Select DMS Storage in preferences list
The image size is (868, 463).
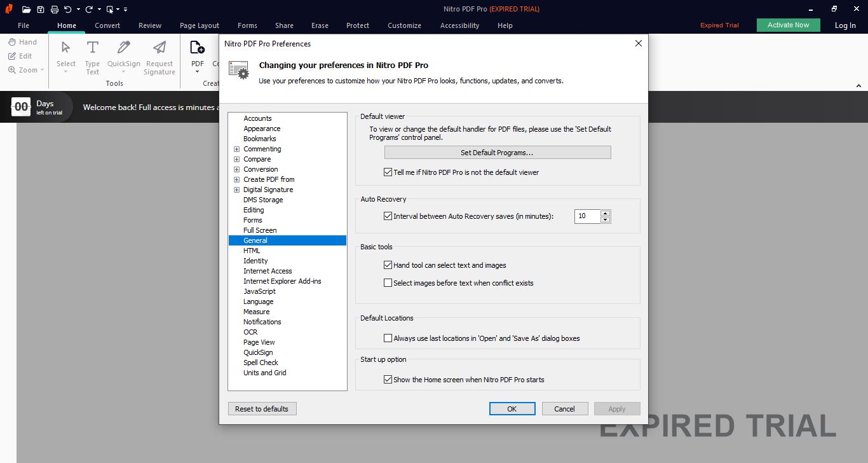tap(263, 200)
